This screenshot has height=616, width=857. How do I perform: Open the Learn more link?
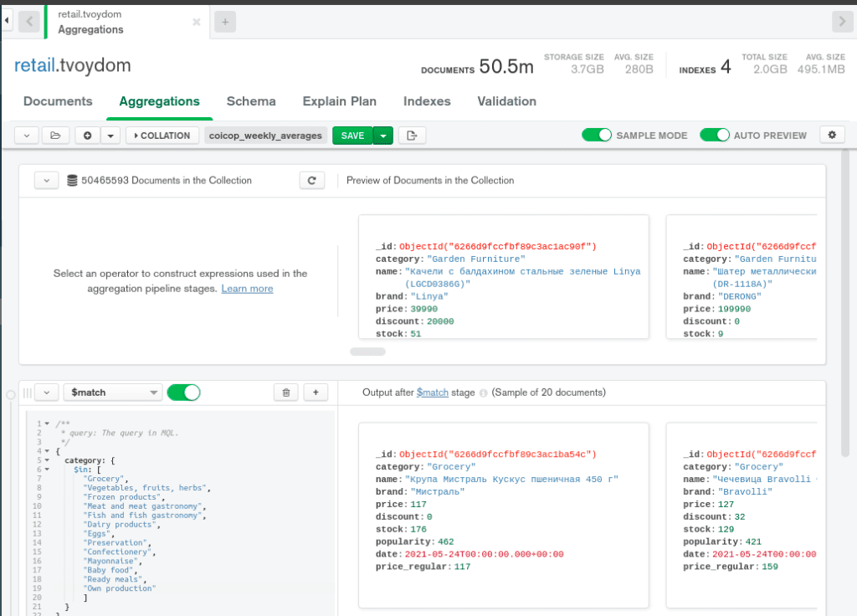247,288
